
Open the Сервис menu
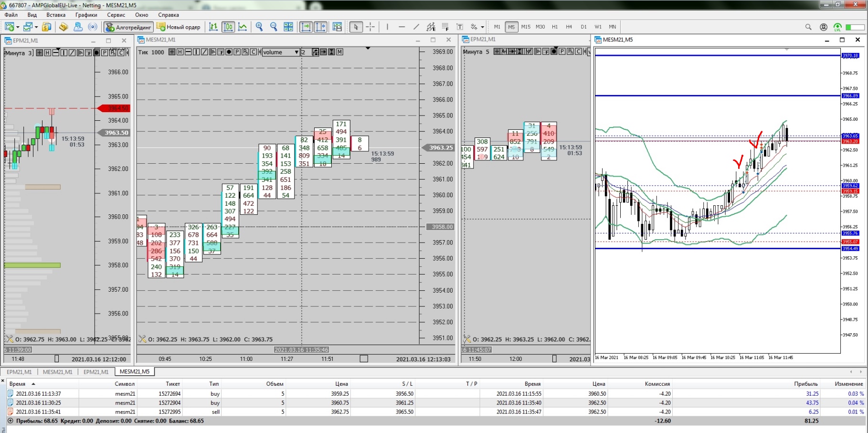pos(116,15)
